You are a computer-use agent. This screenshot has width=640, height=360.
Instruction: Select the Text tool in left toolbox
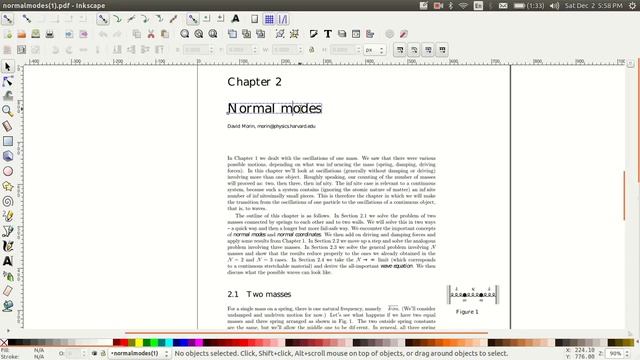tap(7, 261)
